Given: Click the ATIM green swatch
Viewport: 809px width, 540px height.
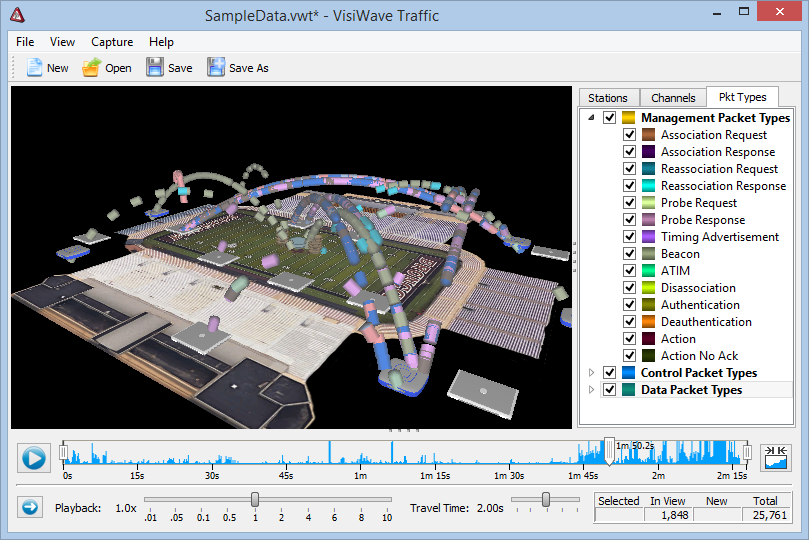Looking at the screenshot, I should point(648,271).
